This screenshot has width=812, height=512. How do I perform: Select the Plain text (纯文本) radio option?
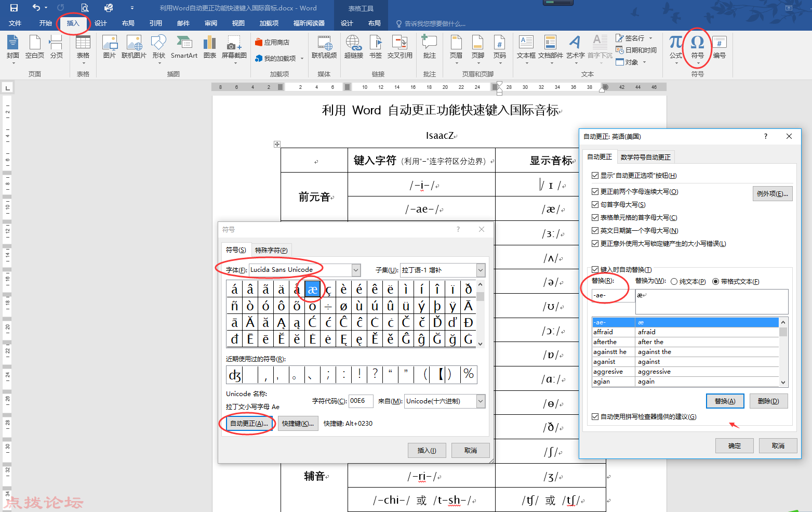[674, 282]
